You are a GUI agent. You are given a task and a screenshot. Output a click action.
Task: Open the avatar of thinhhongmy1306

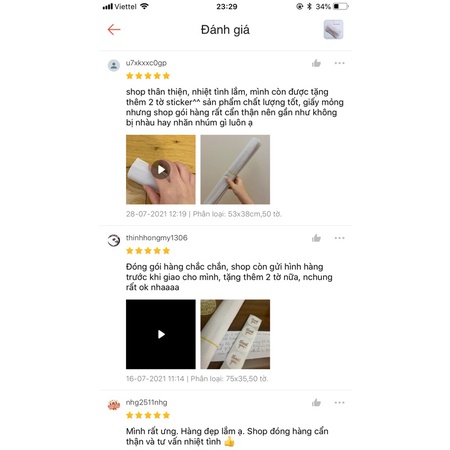click(x=114, y=240)
